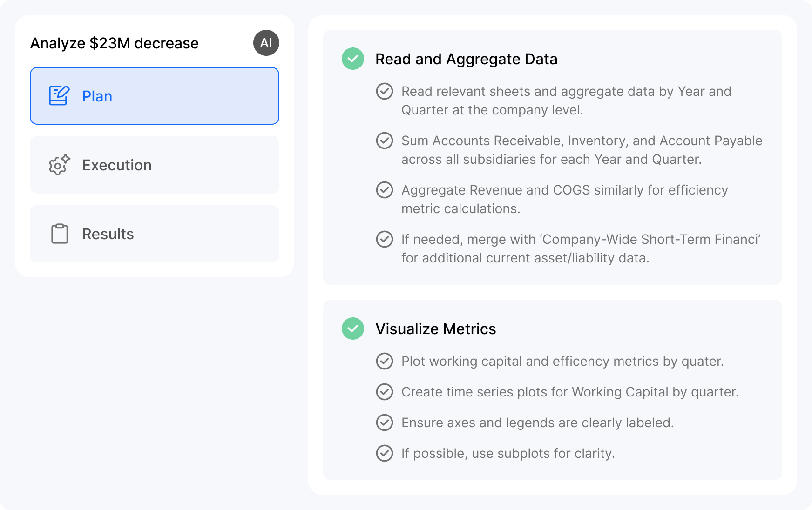The image size is (812, 510).
Task: Switch to the Results tab
Action: (x=155, y=234)
